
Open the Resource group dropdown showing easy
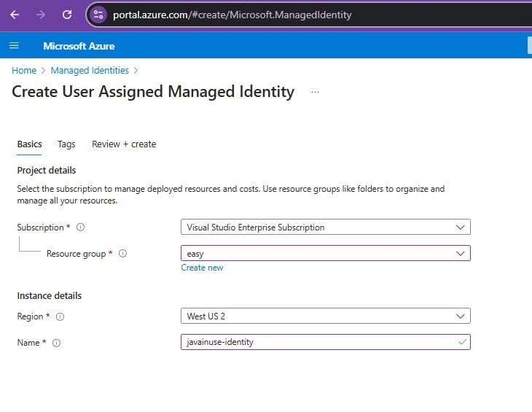pyautogui.click(x=326, y=253)
